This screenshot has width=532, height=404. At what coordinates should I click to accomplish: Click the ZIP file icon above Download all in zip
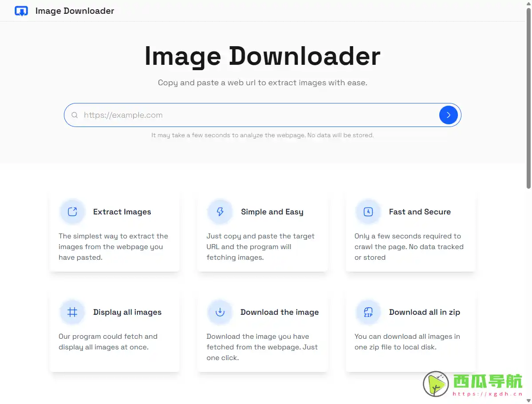point(367,312)
